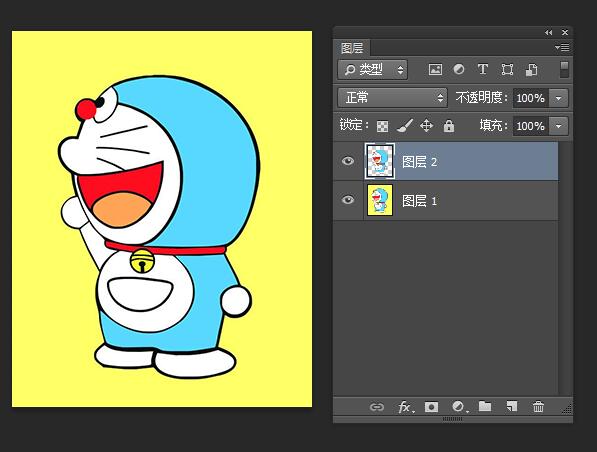The width and height of the screenshot is (597, 452).
Task: Toggle the layer filtering on/off switch
Action: coord(564,70)
